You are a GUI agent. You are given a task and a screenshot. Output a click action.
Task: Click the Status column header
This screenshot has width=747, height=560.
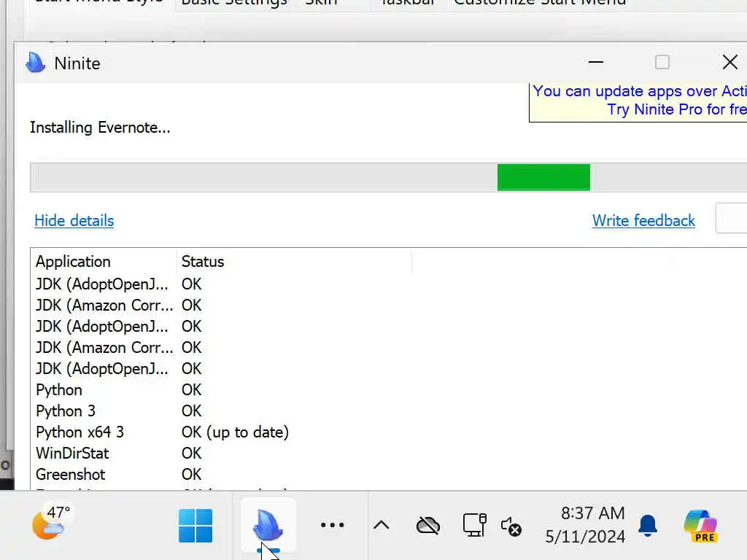(x=294, y=262)
